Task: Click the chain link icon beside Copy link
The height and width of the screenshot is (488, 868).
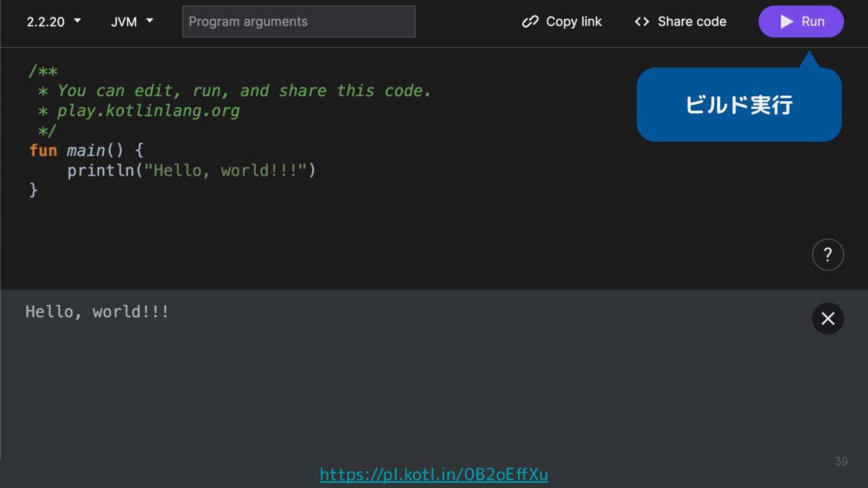Action: point(530,22)
